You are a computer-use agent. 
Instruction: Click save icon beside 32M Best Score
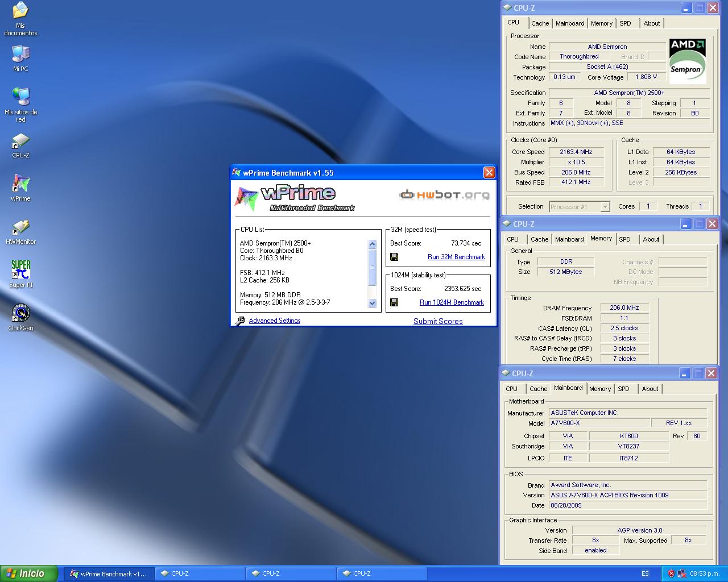(394, 257)
